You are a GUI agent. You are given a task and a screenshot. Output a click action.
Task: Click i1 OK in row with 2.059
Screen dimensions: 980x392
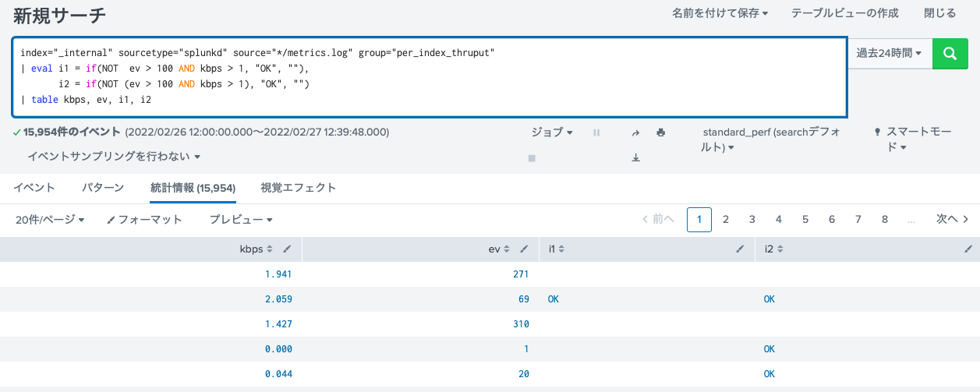(x=554, y=299)
